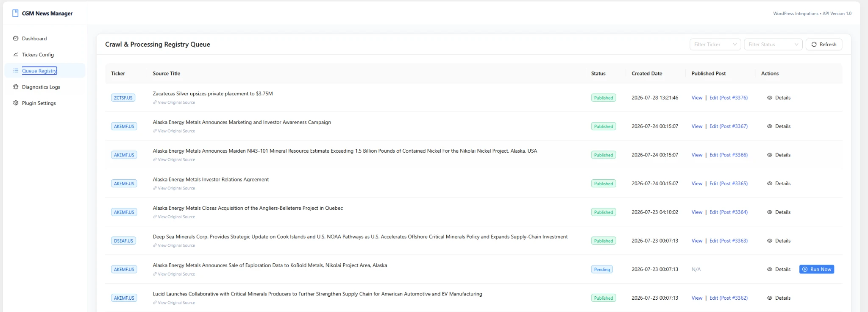Open Diagnostics Logs page
The image size is (868, 312).
pos(45,86)
